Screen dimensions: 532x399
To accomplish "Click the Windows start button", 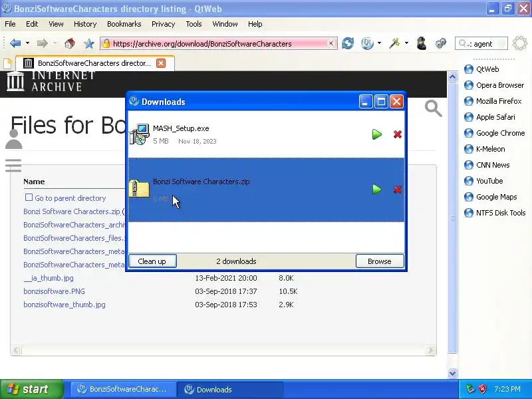I will click(31, 389).
